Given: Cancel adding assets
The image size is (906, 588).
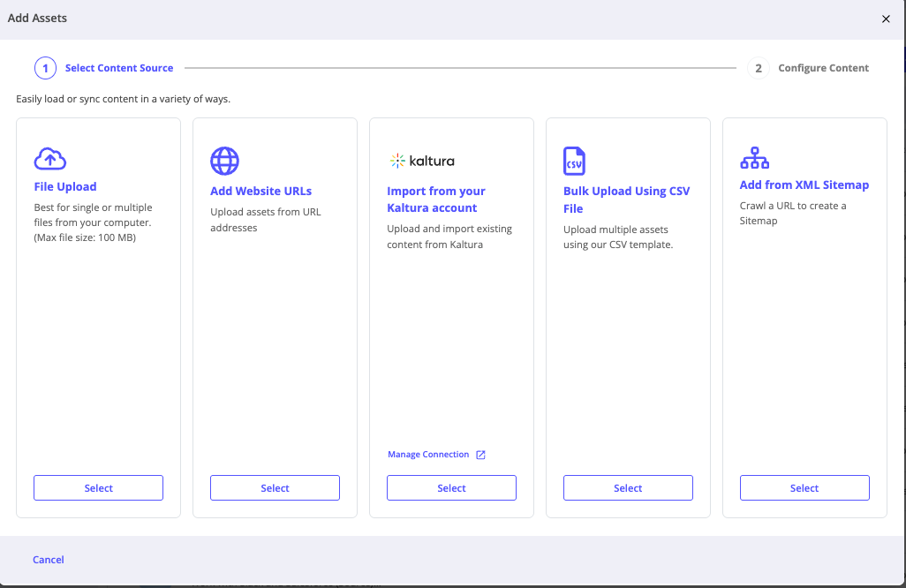Looking at the screenshot, I should pos(49,560).
